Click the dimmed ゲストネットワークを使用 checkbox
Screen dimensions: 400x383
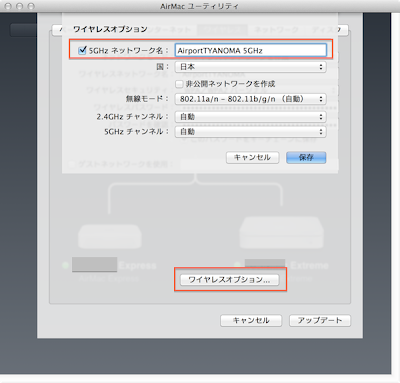71,164
